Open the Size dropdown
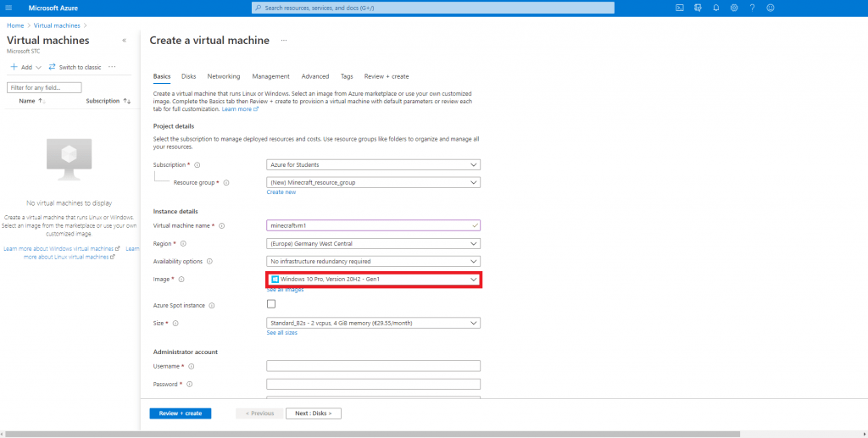The height and width of the screenshot is (438, 868). click(x=373, y=323)
